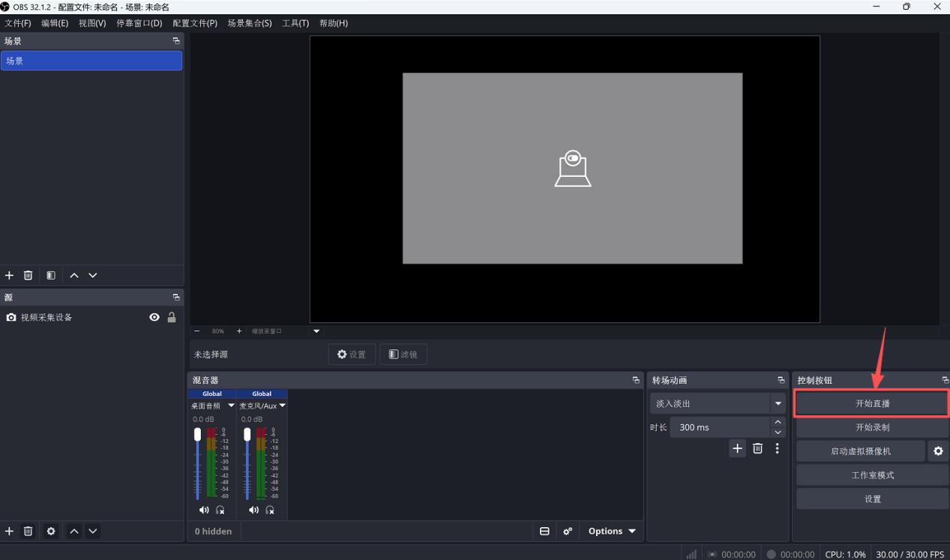Open transition properties three-dot menu
950x560 pixels.
point(778,448)
